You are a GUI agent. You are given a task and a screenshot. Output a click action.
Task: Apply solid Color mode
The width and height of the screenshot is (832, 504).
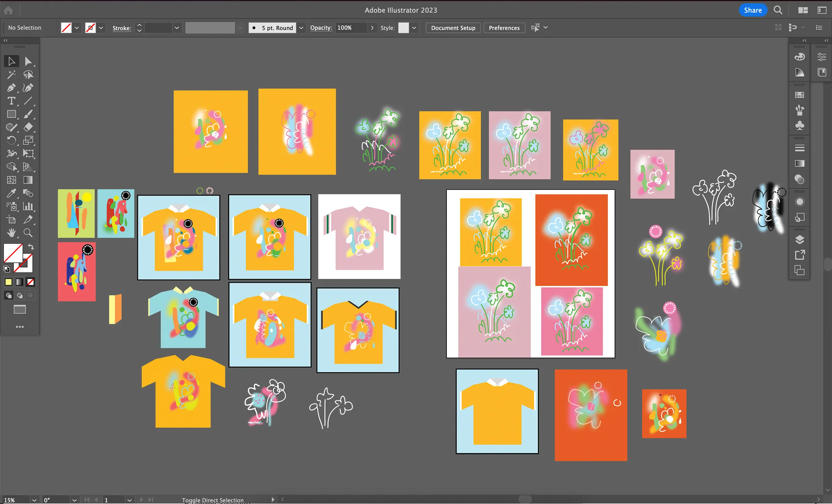click(x=9, y=282)
